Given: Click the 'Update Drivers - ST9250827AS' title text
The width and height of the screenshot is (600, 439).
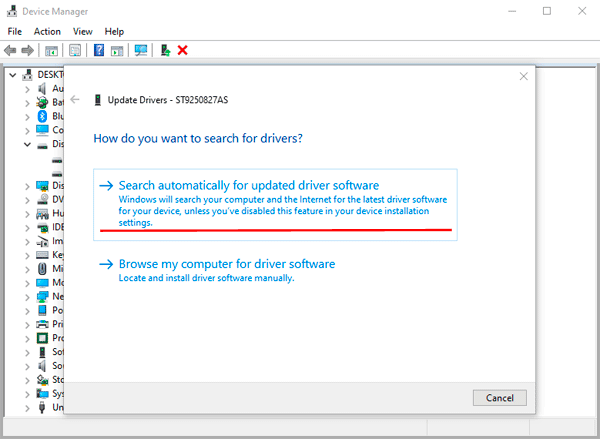Looking at the screenshot, I should coord(168,100).
